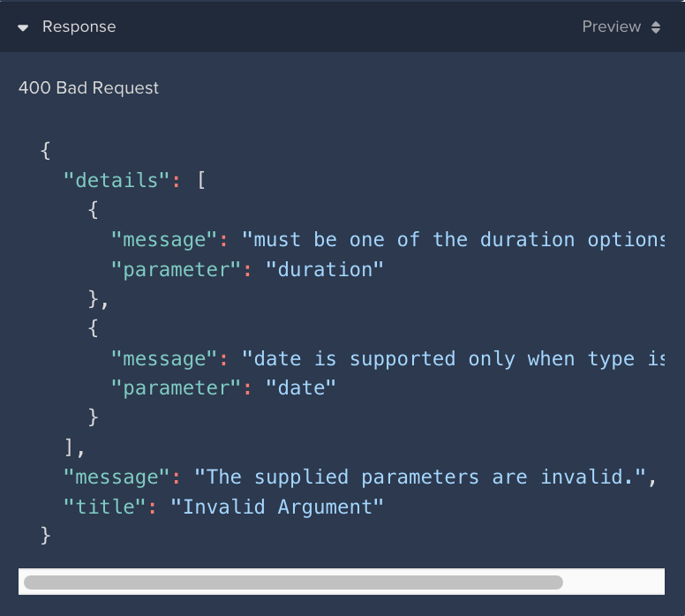Click the 400 Bad Request status text
This screenshot has height=616, width=685.
[88, 87]
